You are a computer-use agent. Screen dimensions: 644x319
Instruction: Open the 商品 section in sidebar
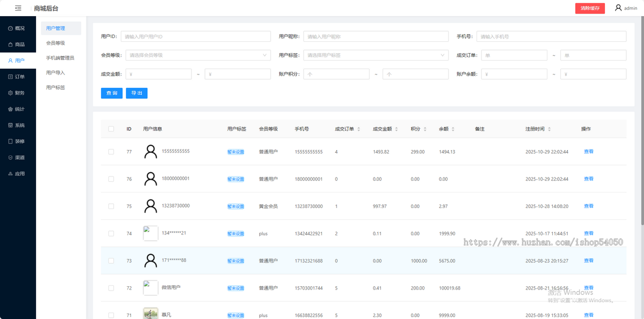[x=16, y=44]
